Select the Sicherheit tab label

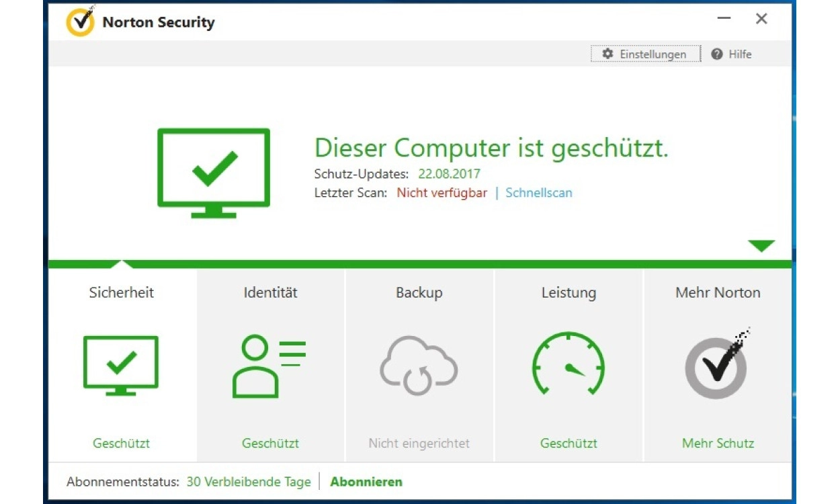(122, 292)
